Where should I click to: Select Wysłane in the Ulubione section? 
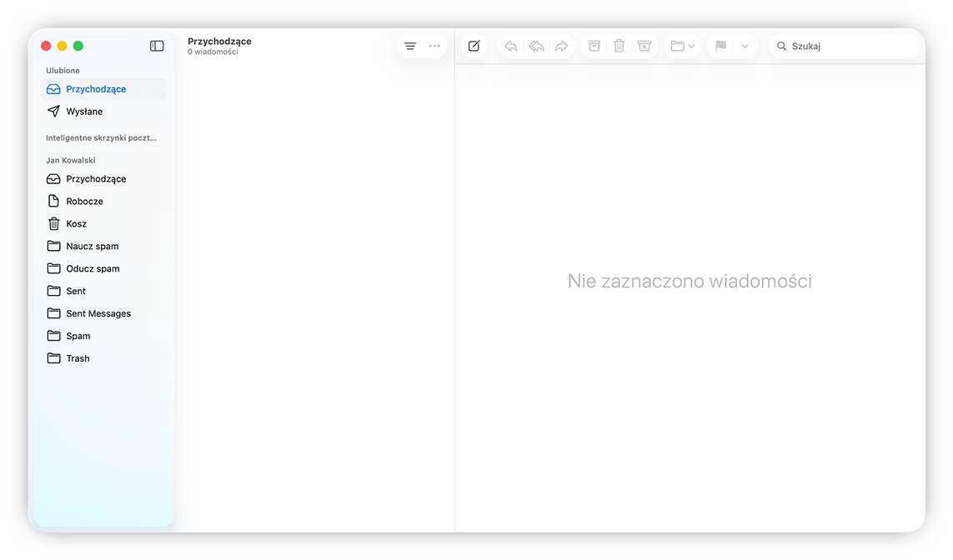pos(86,111)
